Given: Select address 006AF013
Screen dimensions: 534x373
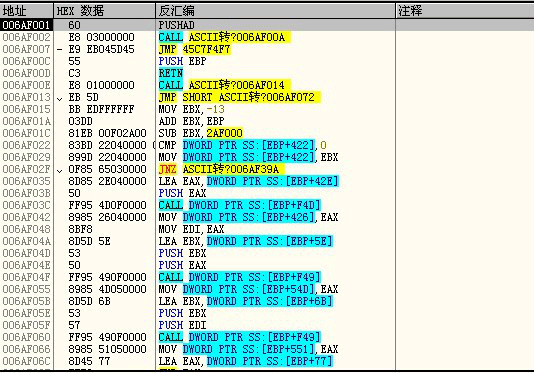Looking at the screenshot, I should pyautogui.click(x=26, y=97).
